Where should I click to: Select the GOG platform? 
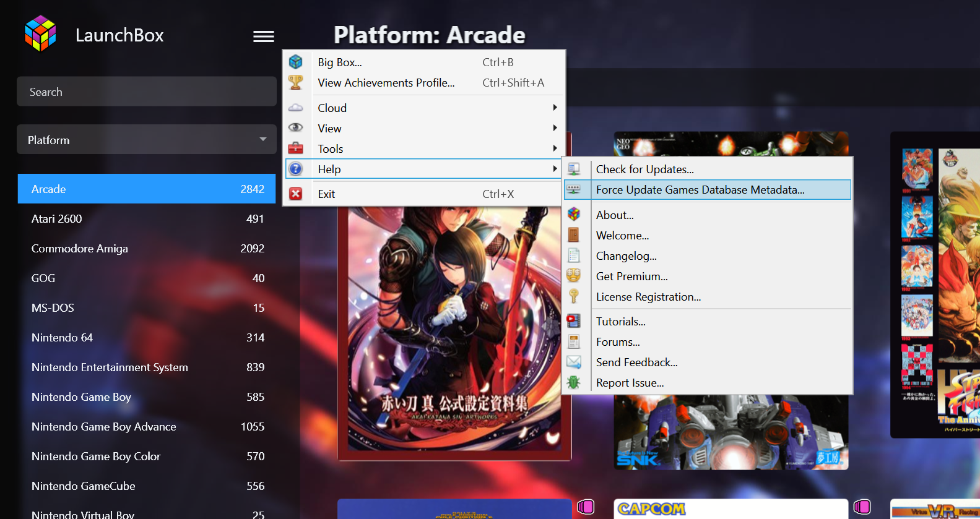[x=147, y=278]
